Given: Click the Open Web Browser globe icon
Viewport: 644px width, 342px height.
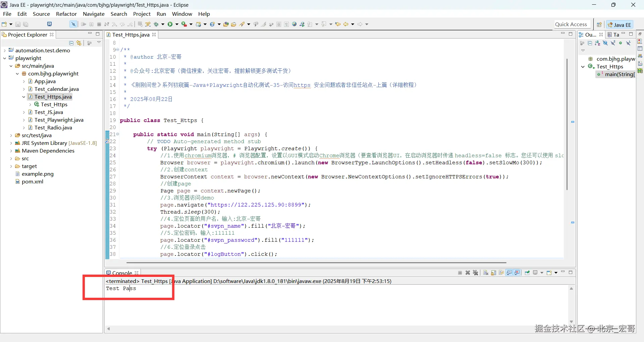Looking at the screenshot, I should click(x=294, y=24).
